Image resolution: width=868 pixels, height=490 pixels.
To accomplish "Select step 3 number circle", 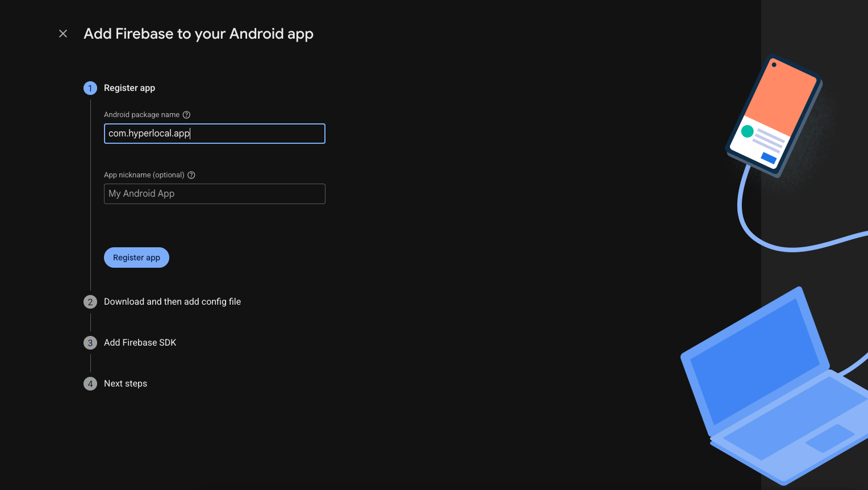I will [x=90, y=343].
